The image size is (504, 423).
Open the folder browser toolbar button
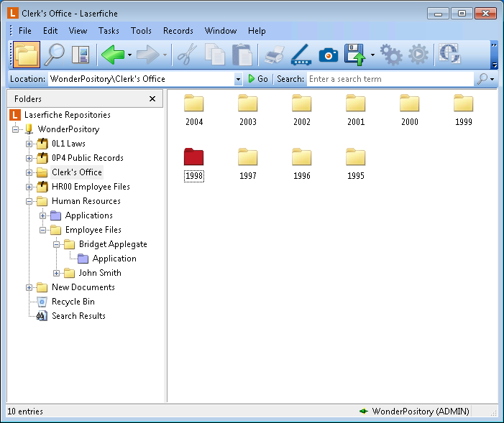coord(27,55)
